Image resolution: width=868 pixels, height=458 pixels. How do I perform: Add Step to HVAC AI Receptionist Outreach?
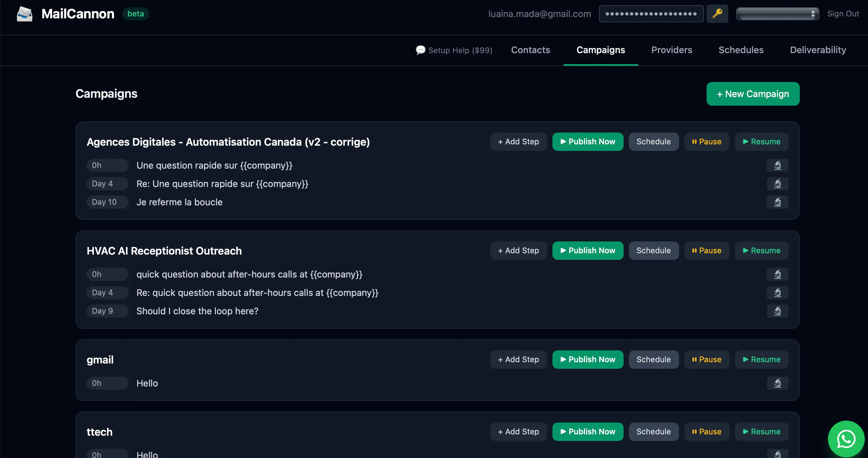click(x=518, y=251)
